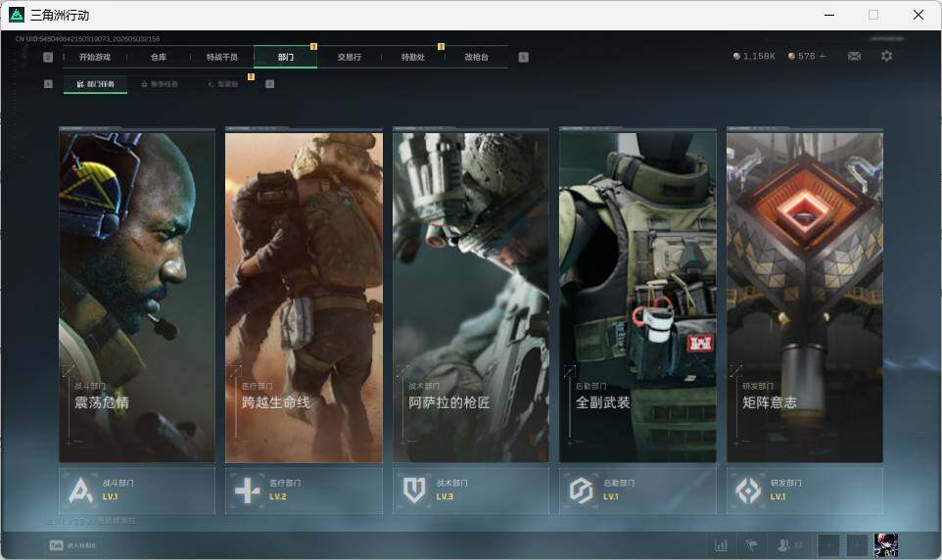The height and width of the screenshot is (560, 942).
Task: Click the left key hint beside 部门任务
Action: [x=48, y=84]
